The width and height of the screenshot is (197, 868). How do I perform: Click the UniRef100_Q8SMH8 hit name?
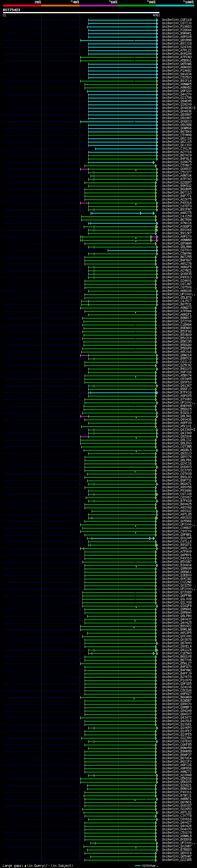coord(177,40)
